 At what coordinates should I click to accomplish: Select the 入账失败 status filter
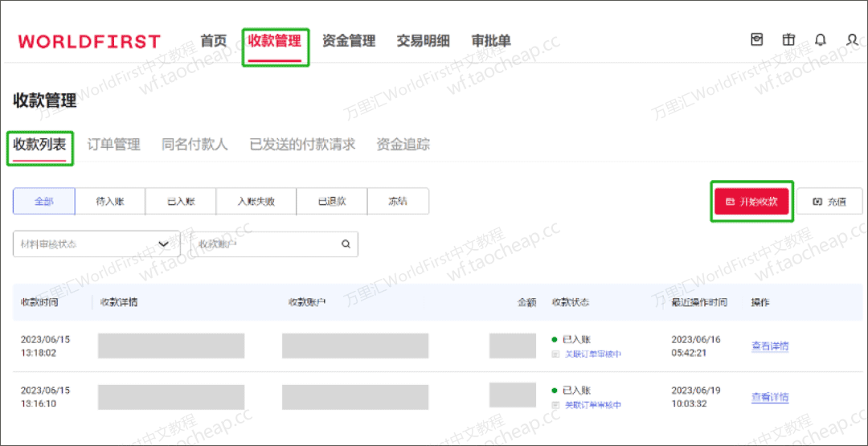click(256, 202)
